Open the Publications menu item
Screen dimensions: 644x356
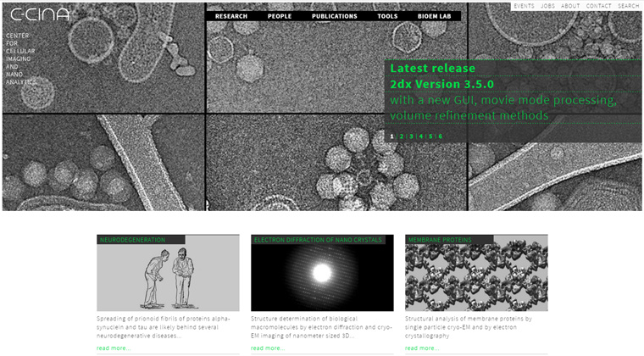pyautogui.click(x=334, y=16)
